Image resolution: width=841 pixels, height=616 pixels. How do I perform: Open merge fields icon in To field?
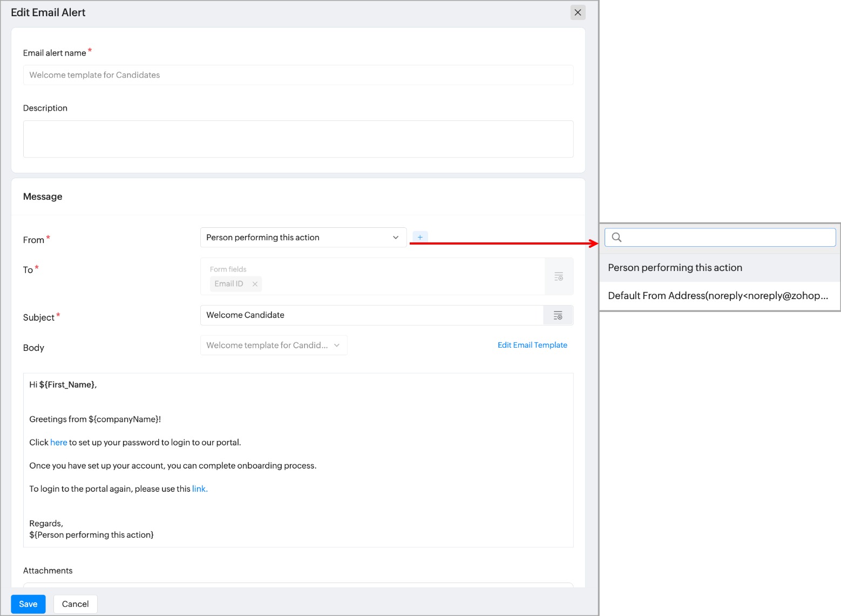pos(559,276)
